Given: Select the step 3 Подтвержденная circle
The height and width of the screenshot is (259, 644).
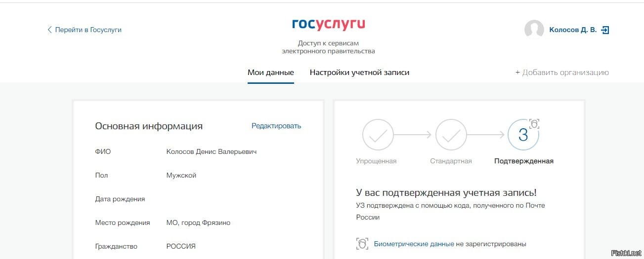Looking at the screenshot, I should 523,135.
